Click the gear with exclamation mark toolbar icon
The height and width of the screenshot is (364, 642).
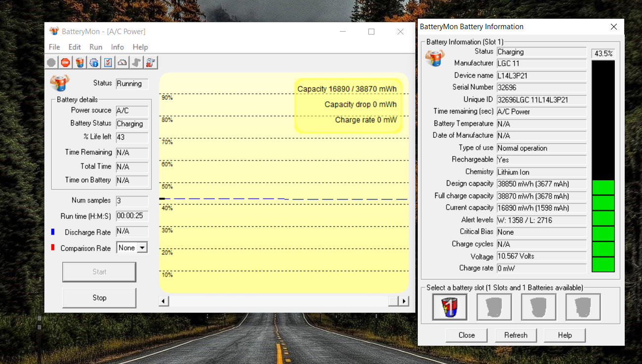click(94, 62)
